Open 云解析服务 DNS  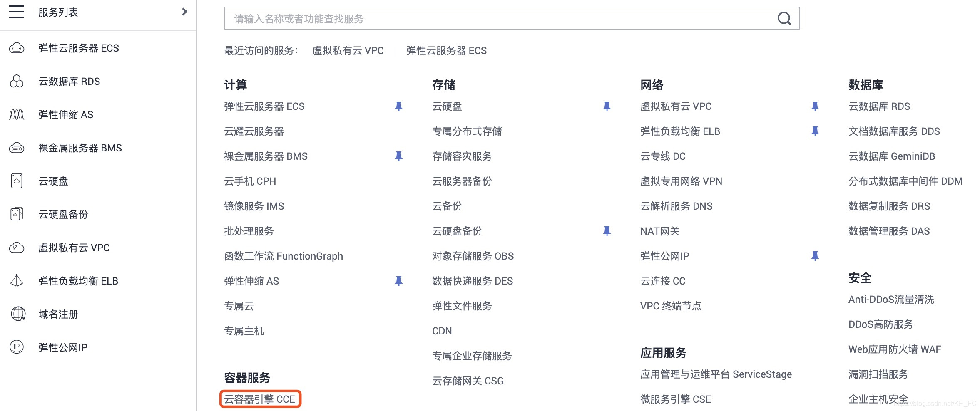[x=677, y=206]
